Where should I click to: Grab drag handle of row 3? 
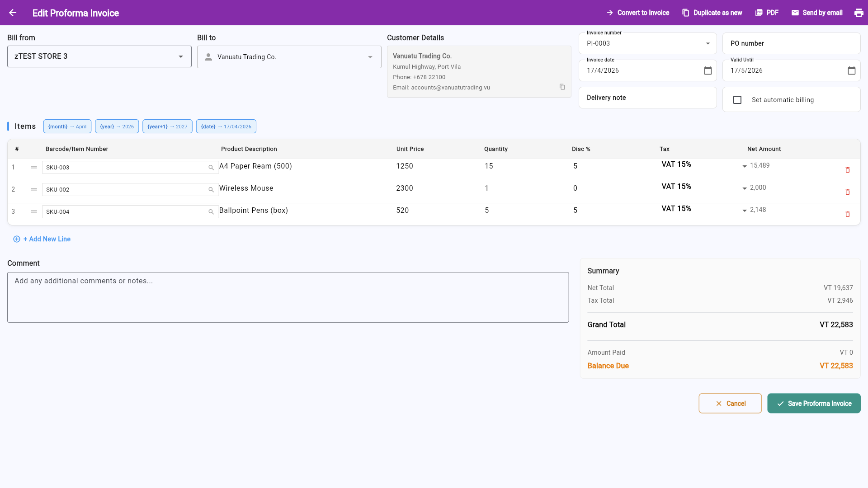point(34,211)
